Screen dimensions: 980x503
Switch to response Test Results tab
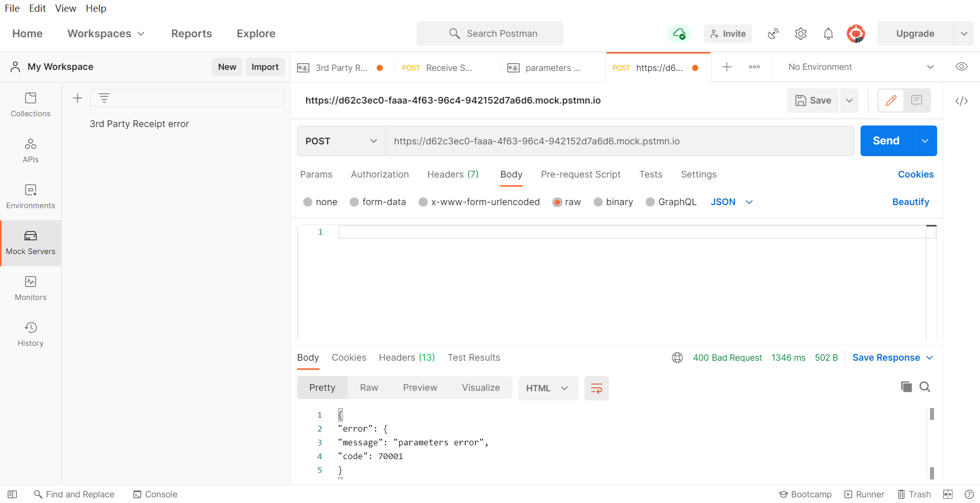point(474,358)
